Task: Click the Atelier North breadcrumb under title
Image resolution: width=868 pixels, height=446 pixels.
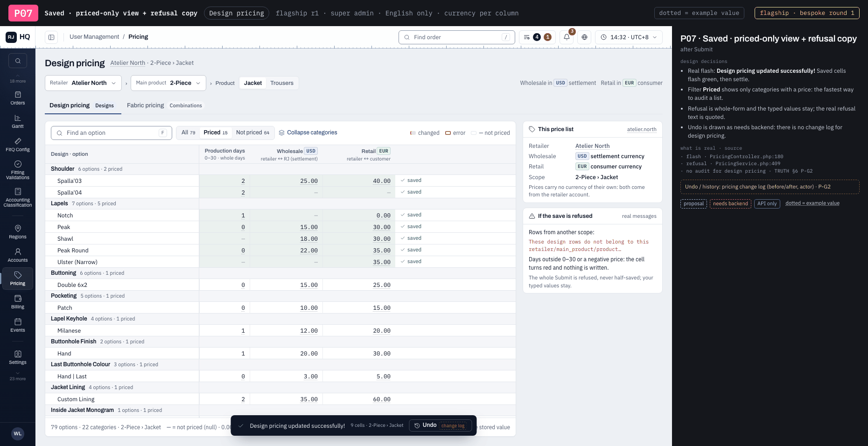Action: [x=128, y=63]
